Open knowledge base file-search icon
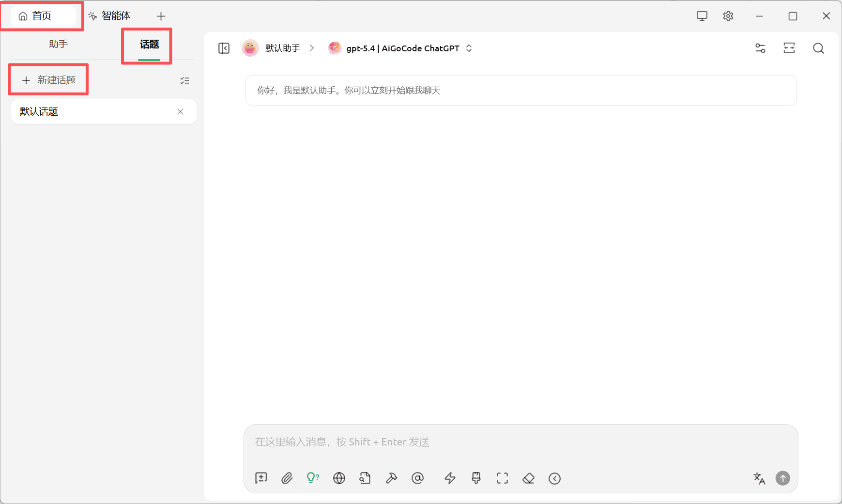Screen dimensions: 842x504 (x=365, y=478)
